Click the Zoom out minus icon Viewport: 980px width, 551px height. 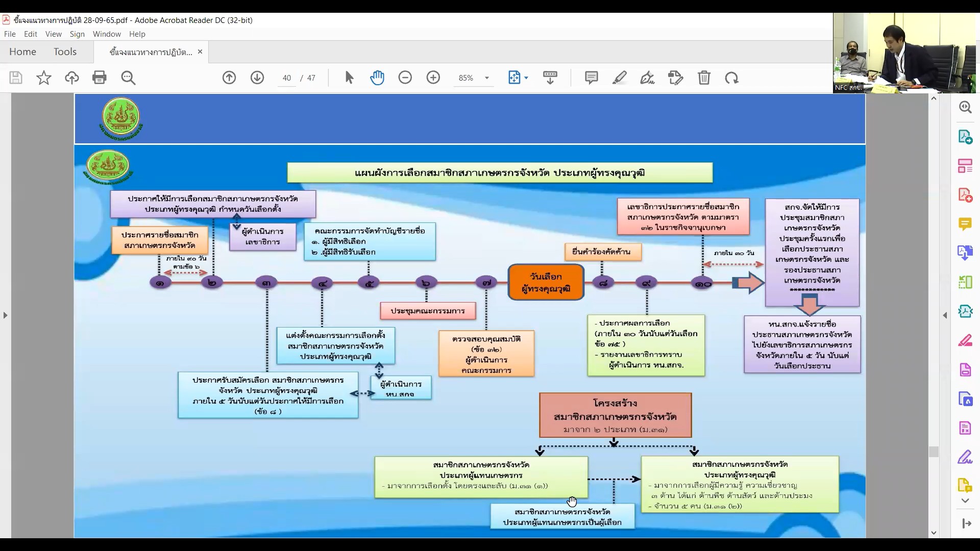405,78
